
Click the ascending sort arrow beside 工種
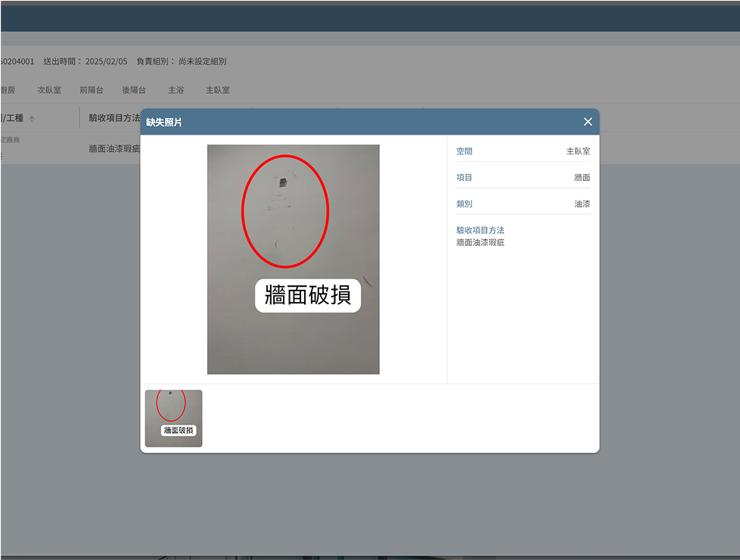point(32,119)
